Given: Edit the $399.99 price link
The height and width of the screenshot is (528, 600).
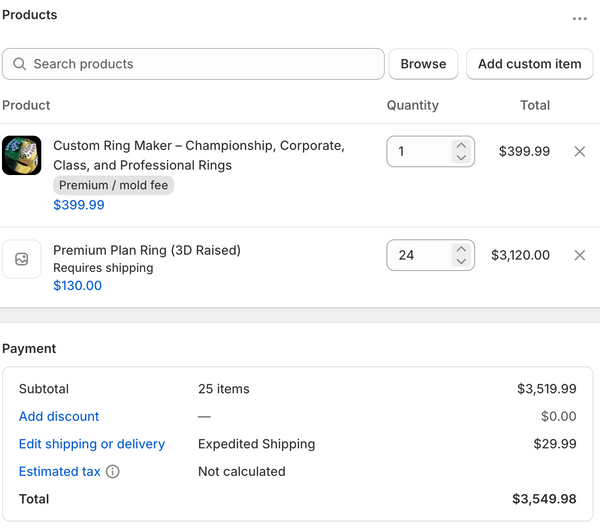Looking at the screenshot, I should (x=79, y=205).
